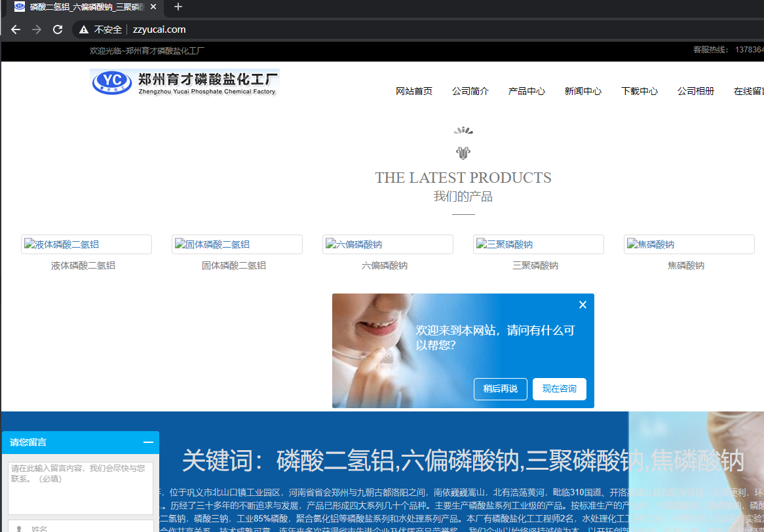Click the 现在咨询 button
The image size is (764, 532).
tap(560, 389)
